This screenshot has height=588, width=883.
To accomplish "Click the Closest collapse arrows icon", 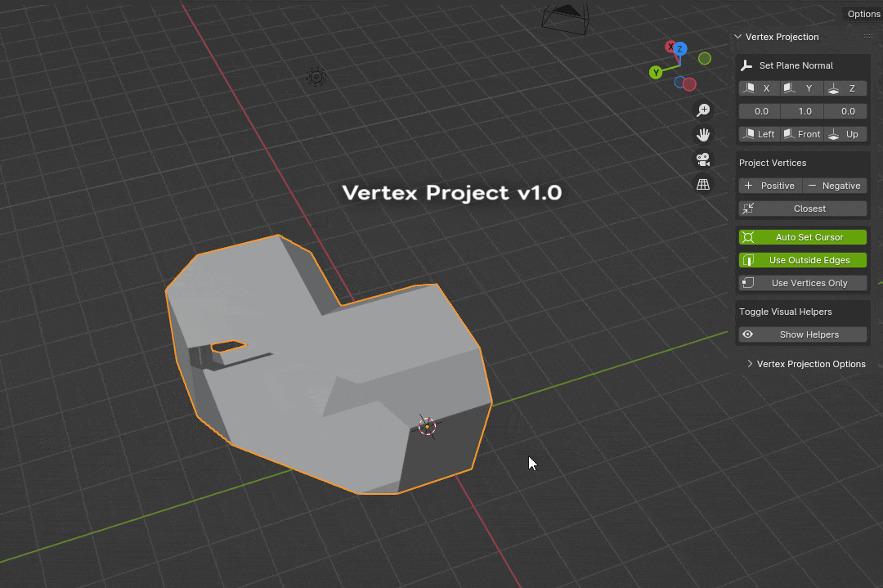I will 748,209.
